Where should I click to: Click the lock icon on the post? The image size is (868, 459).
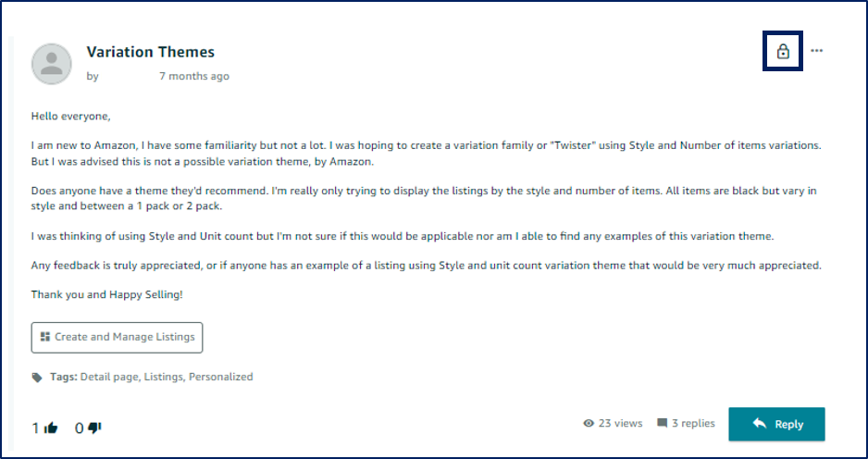pos(782,52)
